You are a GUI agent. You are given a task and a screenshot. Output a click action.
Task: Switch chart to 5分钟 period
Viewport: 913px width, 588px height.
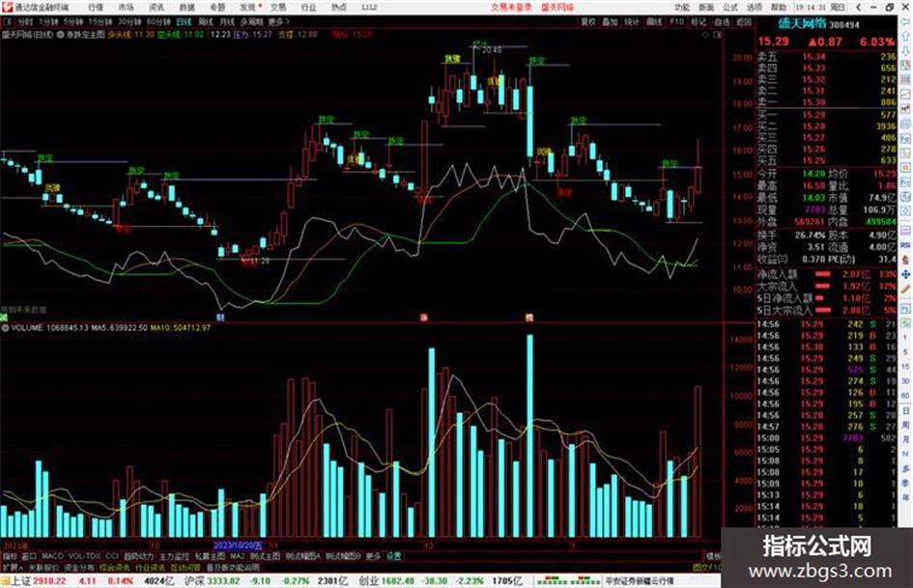73,21
